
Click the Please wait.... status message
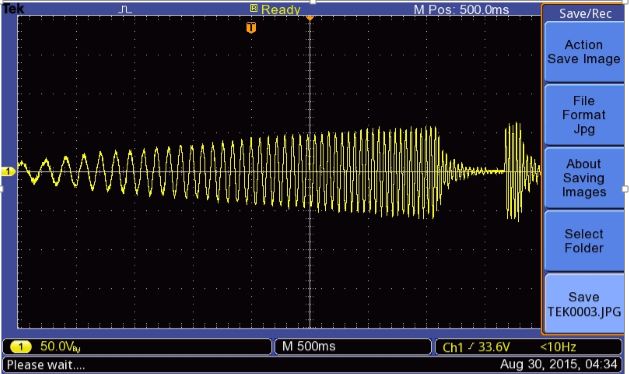46,365
